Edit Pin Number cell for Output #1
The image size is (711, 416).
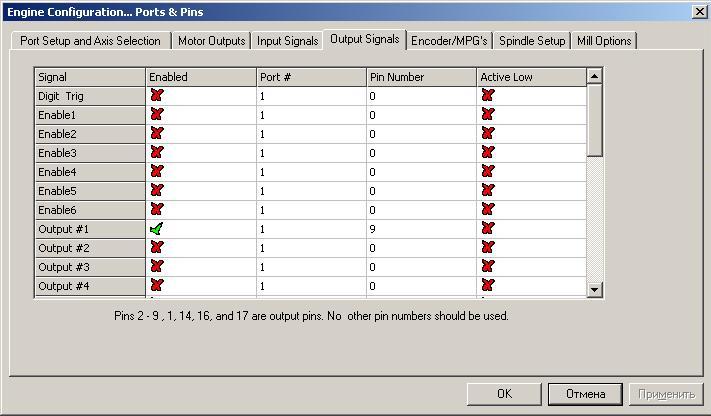[x=420, y=229]
